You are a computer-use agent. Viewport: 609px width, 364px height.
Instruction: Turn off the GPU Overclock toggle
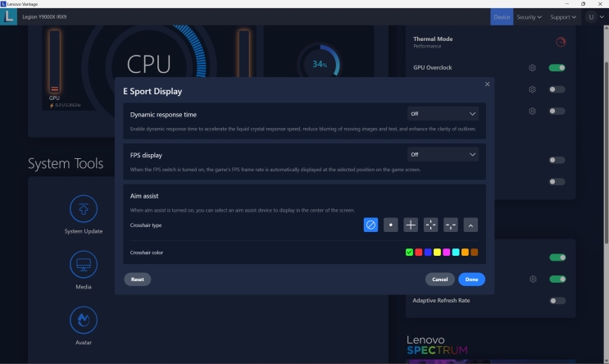pyautogui.click(x=557, y=68)
